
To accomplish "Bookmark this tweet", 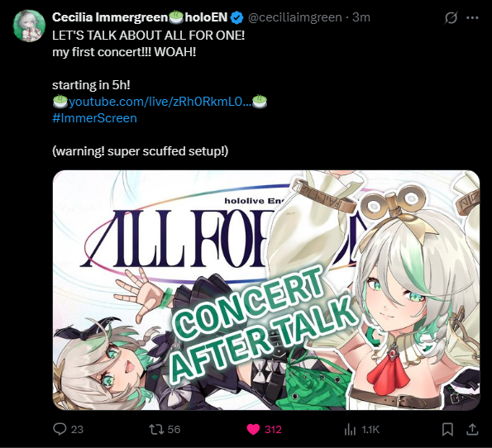I will click(447, 429).
